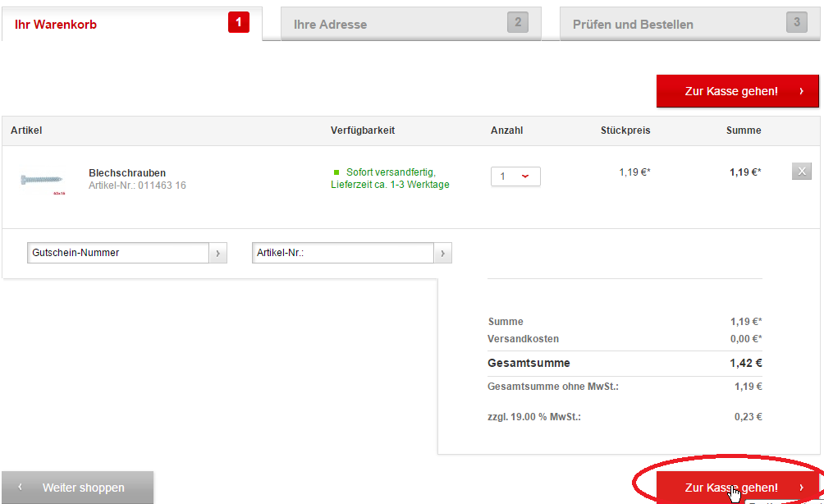Image resolution: width=824 pixels, height=504 pixels.
Task: Click Weiter shoppen button
Action: [x=78, y=488]
